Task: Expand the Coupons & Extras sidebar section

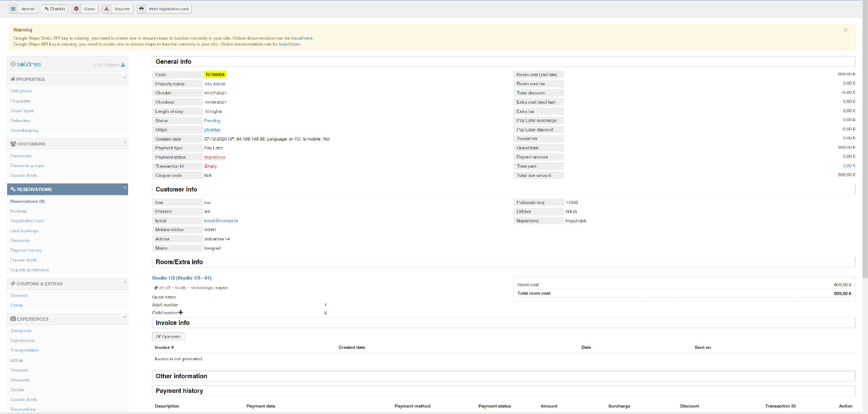Action: pyautogui.click(x=125, y=283)
